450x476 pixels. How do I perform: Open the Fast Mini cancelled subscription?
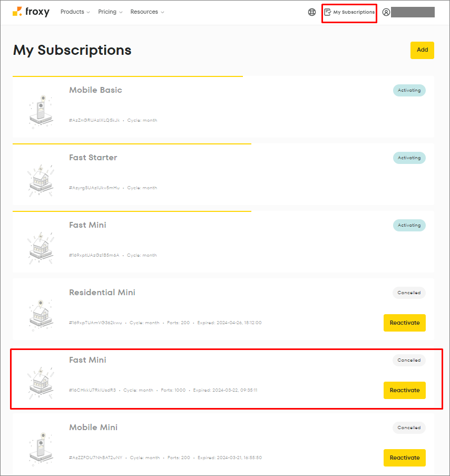tap(87, 360)
